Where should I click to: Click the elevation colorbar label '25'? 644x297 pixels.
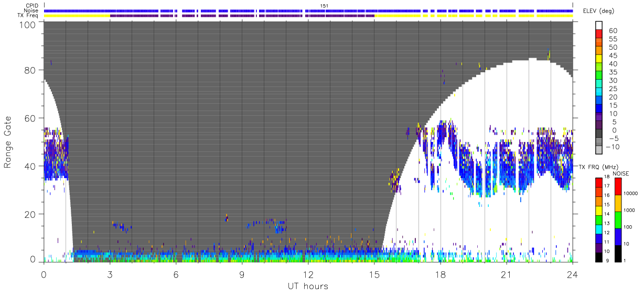pyautogui.click(x=614, y=89)
